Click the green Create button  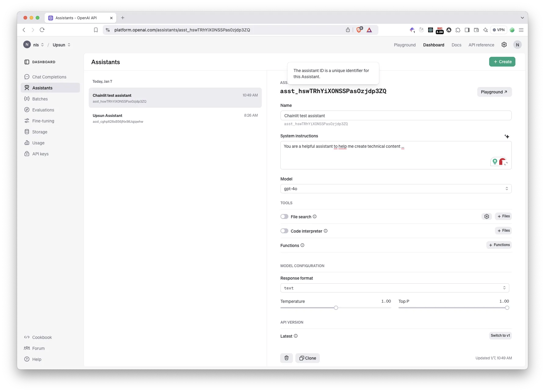pyautogui.click(x=502, y=62)
